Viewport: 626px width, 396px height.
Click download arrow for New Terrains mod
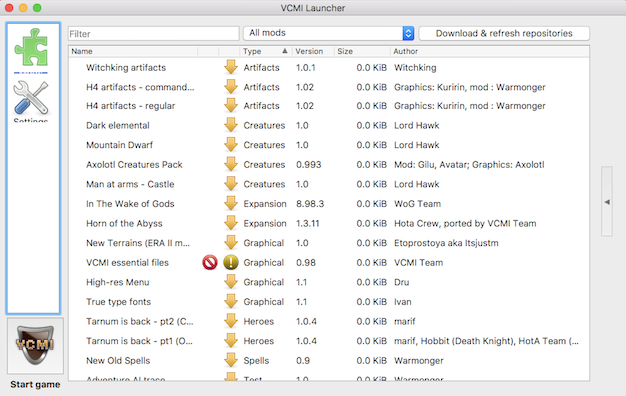(231, 243)
